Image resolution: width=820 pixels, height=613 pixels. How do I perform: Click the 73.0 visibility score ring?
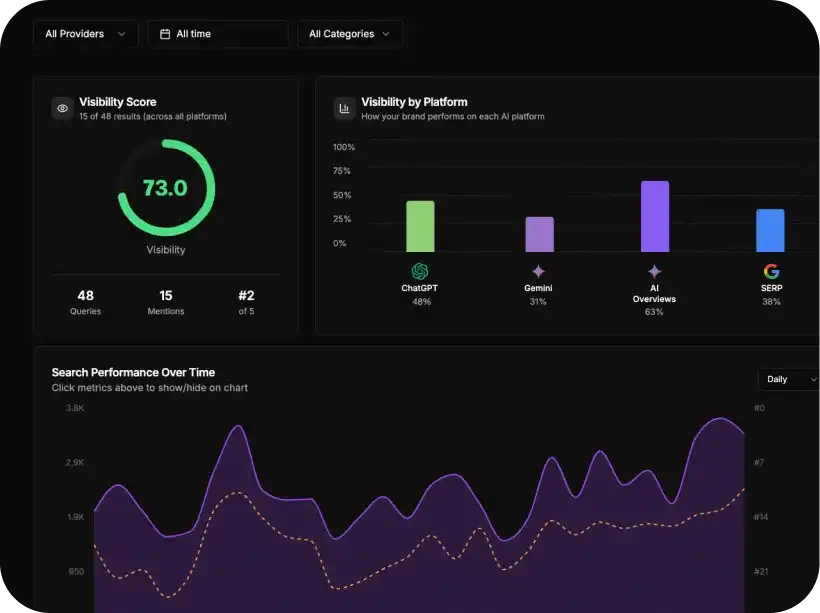pos(166,187)
